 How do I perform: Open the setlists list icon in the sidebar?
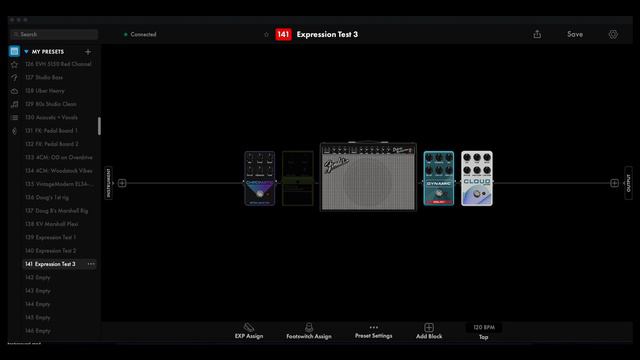point(14,118)
